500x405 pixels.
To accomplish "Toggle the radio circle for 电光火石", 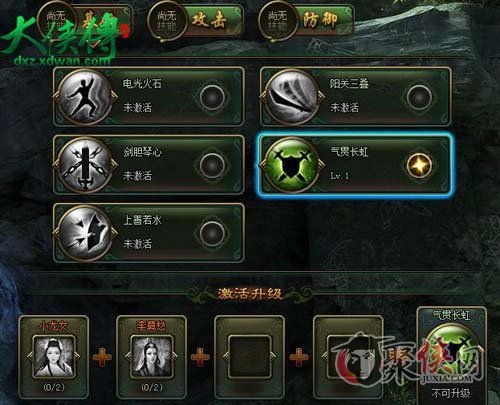I will pyautogui.click(x=212, y=97).
